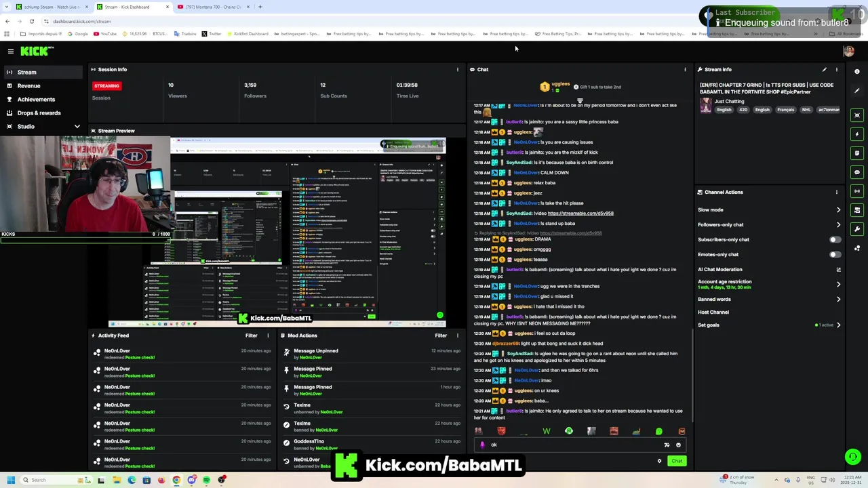The height and width of the screenshot is (488, 868).
Task: Click the Français stream tag
Action: (x=785, y=110)
